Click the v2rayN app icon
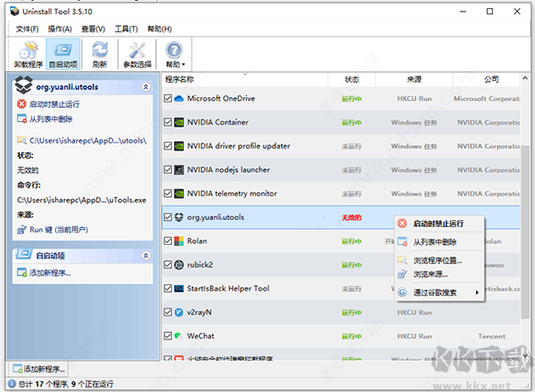Screen dimensions: 535x392 click(x=179, y=312)
